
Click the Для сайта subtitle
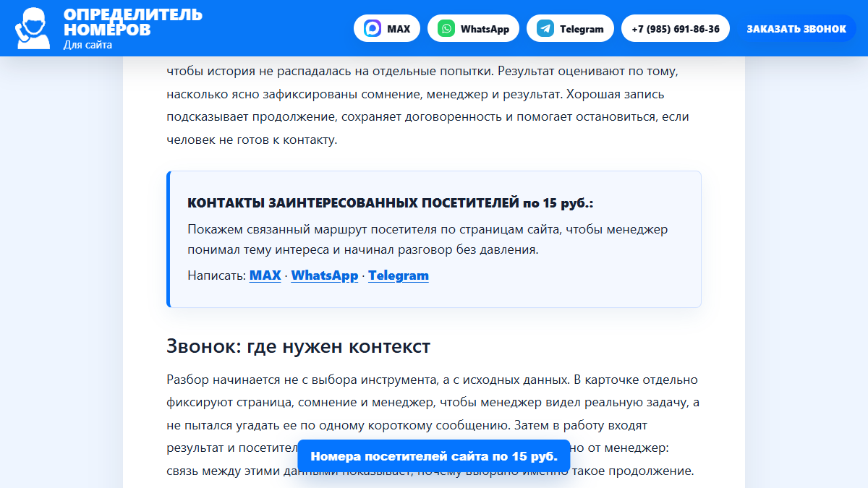(88, 45)
